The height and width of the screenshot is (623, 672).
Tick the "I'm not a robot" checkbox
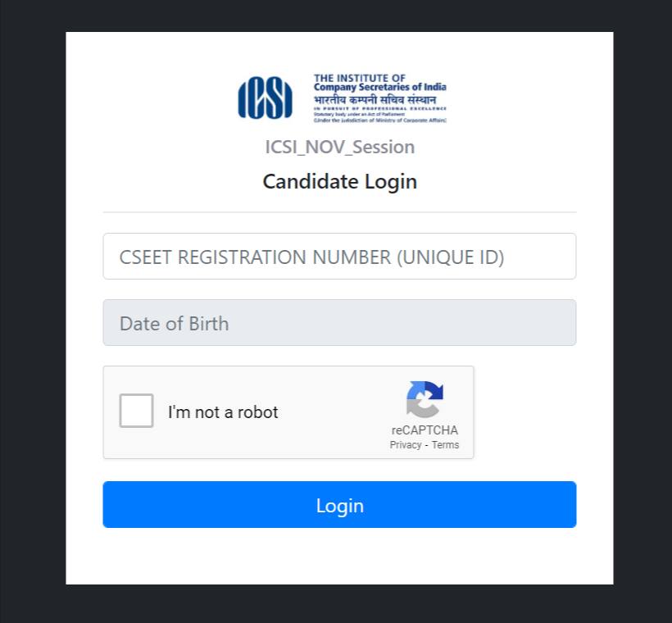pyautogui.click(x=136, y=411)
